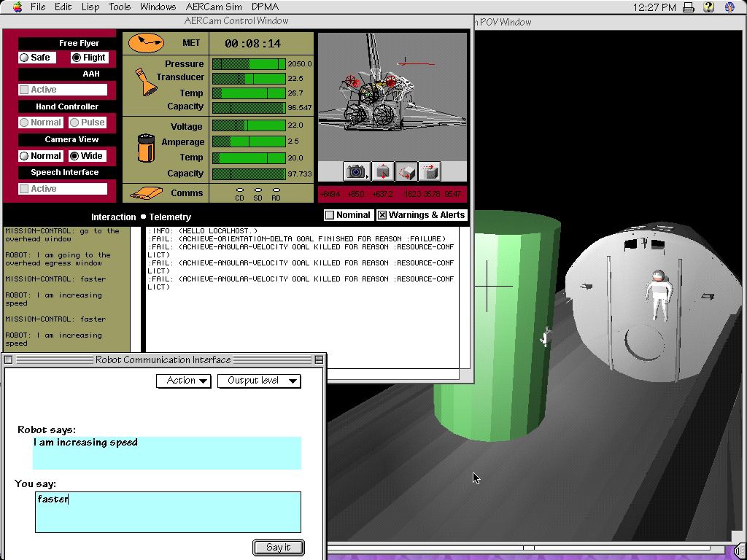Click the Pressure gauge bar
The height and width of the screenshot is (560, 747).
pyautogui.click(x=249, y=64)
